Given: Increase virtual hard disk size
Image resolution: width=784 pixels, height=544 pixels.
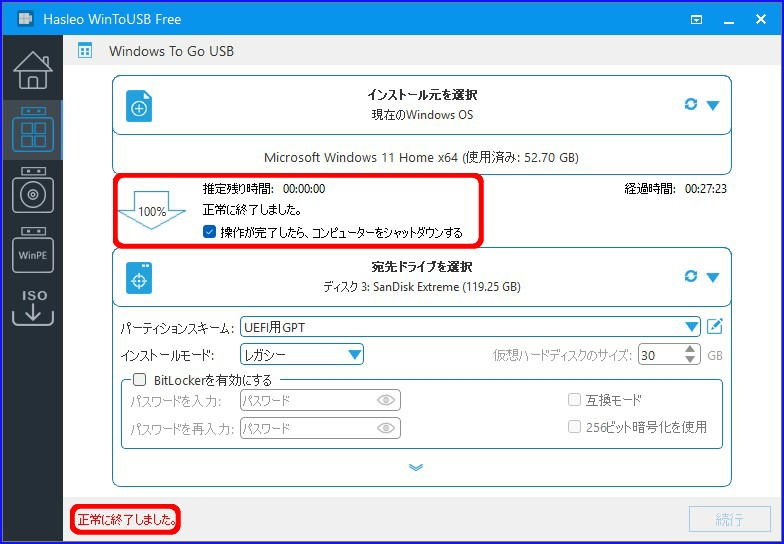Looking at the screenshot, I should (690, 350).
